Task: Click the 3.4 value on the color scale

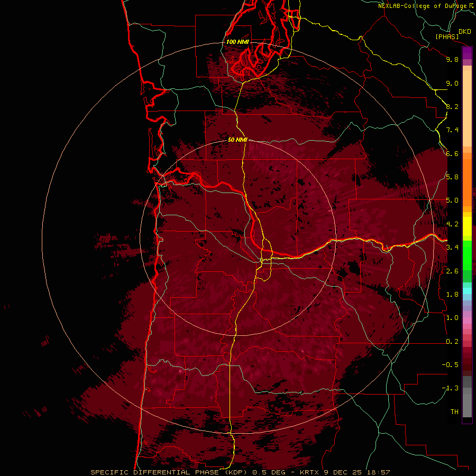Action: click(x=452, y=248)
